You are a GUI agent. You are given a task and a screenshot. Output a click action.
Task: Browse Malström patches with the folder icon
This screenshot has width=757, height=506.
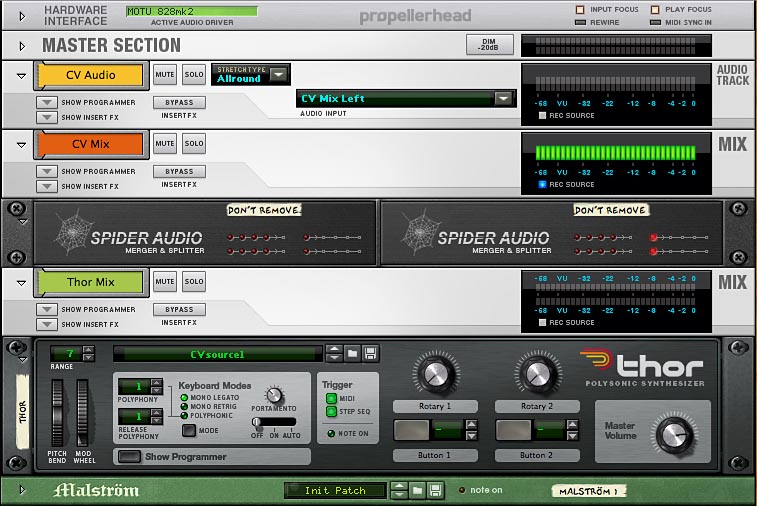(417, 491)
